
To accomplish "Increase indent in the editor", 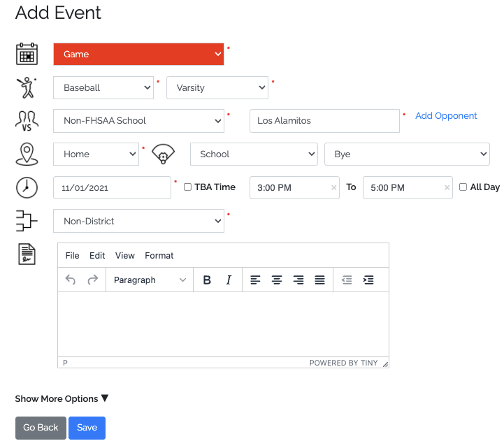I will pyautogui.click(x=368, y=280).
